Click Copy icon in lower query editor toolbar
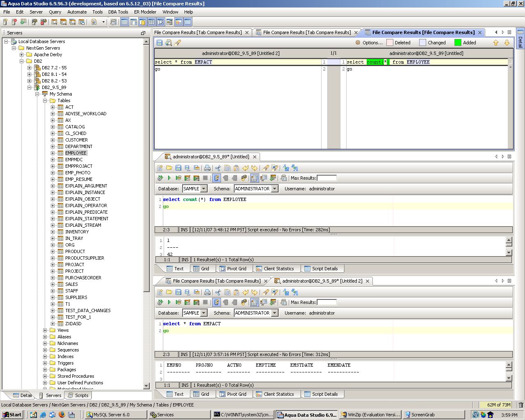This screenshot has height=420, width=525. click(x=227, y=292)
